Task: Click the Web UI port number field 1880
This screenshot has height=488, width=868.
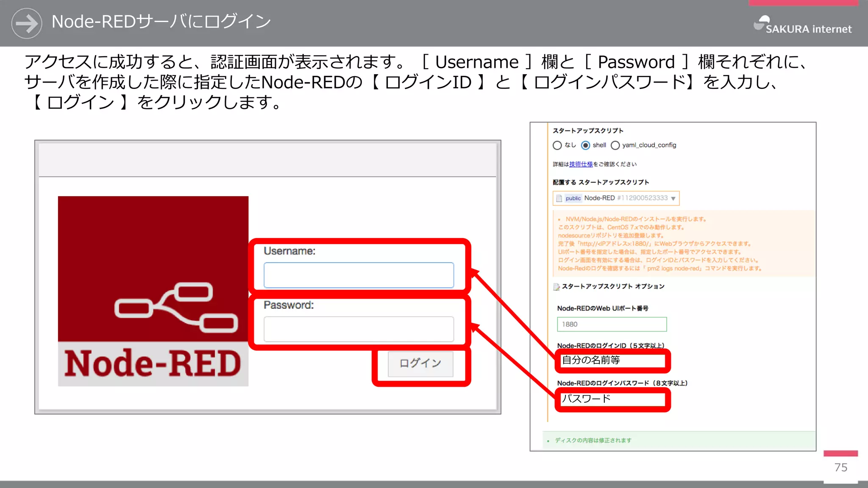Action: point(612,324)
